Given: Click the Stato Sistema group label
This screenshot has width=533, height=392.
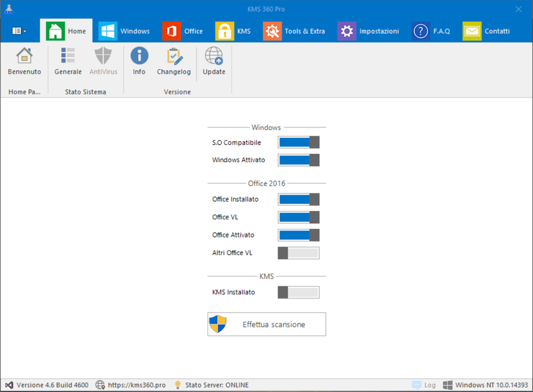Looking at the screenshot, I should point(86,92).
